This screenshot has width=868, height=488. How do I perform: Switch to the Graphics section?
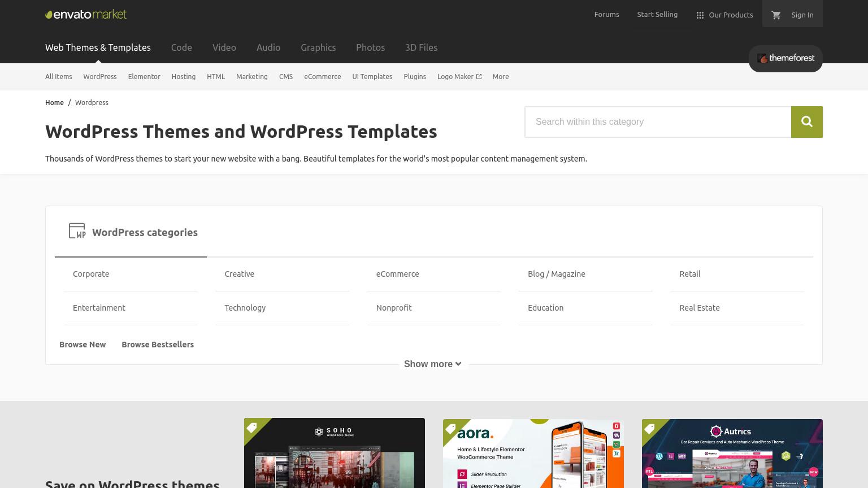point(318,47)
